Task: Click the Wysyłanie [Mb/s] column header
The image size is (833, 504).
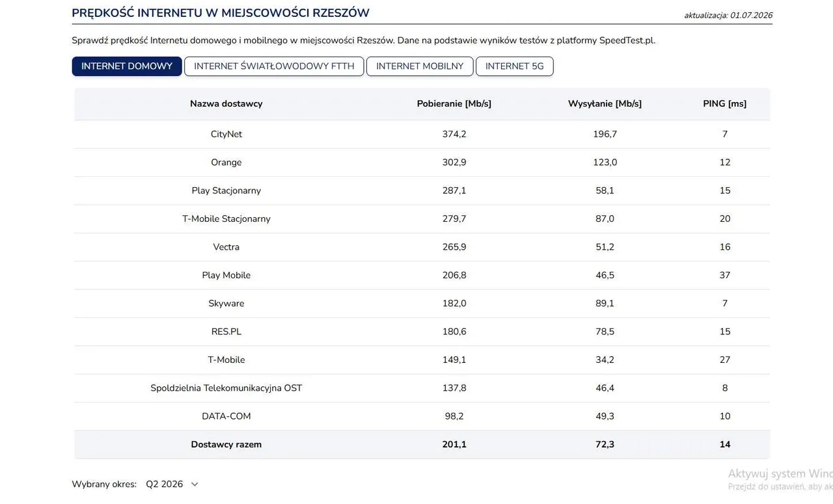Action: (605, 103)
